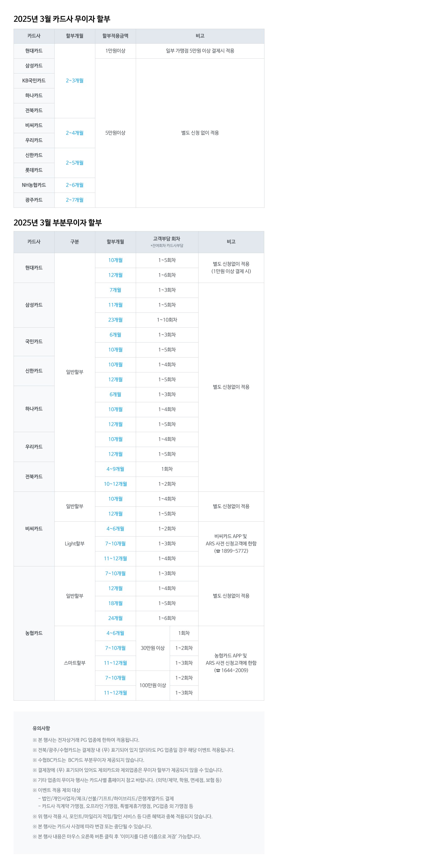Click the 23개월 link for 삼성카드
Image resolution: width=422 pixels, height=868 pixels.
tap(115, 320)
